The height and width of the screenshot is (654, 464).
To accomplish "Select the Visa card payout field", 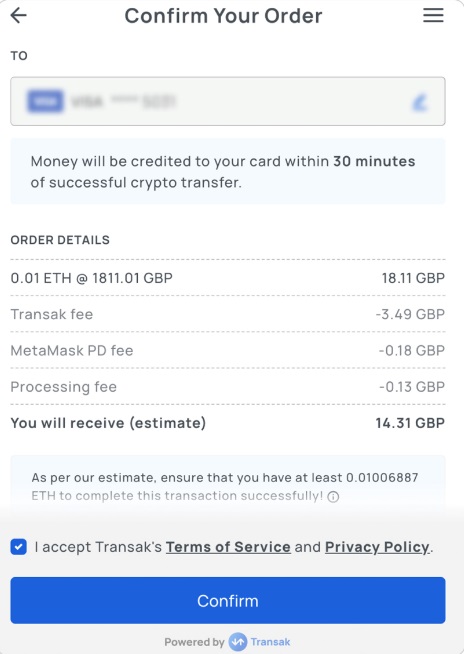I will coord(228,101).
